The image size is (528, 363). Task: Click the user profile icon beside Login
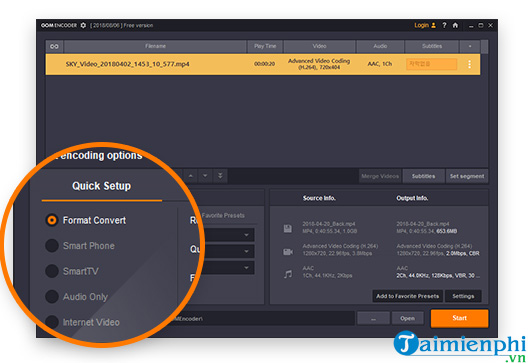pos(434,25)
